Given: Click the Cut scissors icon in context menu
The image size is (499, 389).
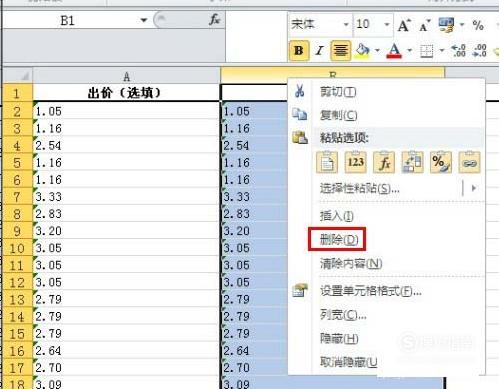Looking at the screenshot, I should (299, 91).
